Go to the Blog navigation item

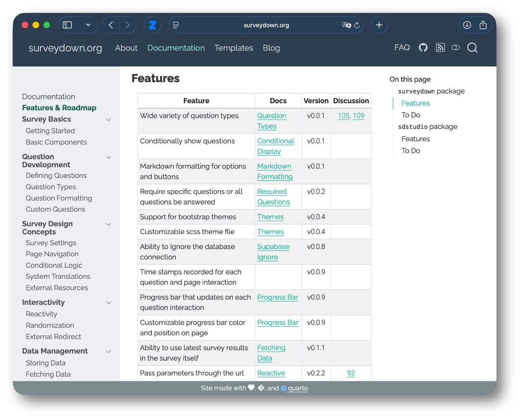(x=271, y=48)
